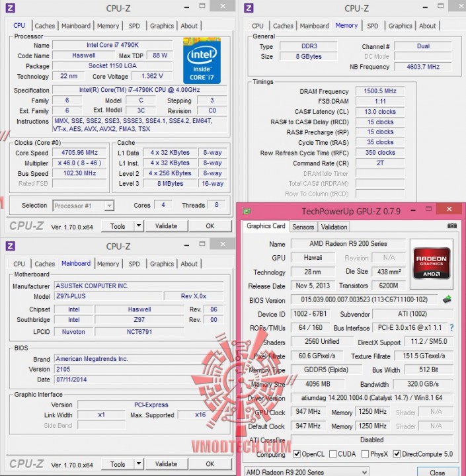The image size is (466, 476).
Task: Minimize the GPU-Z window
Action: pos(414,210)
